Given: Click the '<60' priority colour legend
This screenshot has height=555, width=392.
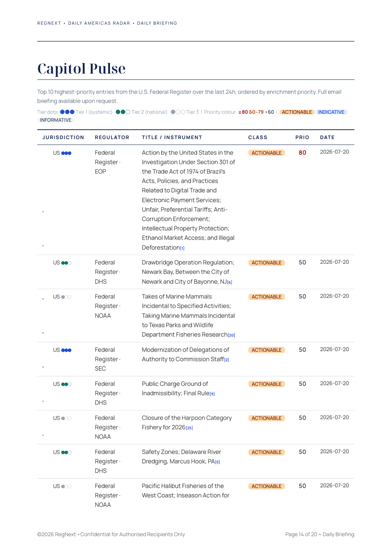Looking at the screenshot, I should click(x=270, y=112).
